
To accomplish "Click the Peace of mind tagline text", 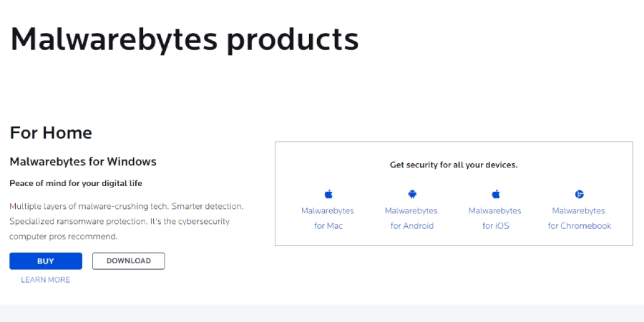I will 76,183.
